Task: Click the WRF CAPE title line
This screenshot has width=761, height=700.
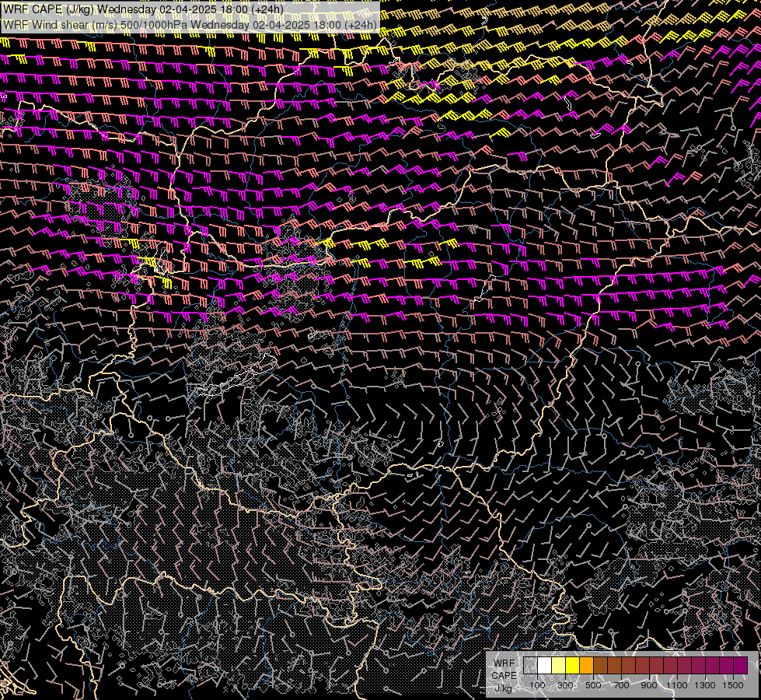Action: (x=143, y=9)
